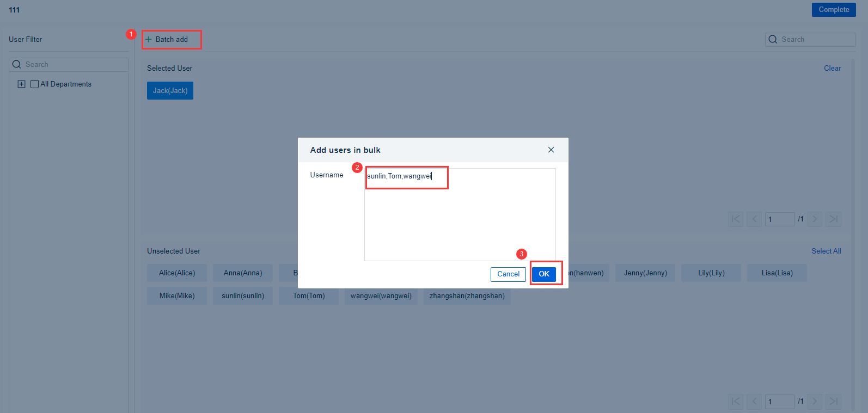Click inside the Username text area

pos(460,214)
